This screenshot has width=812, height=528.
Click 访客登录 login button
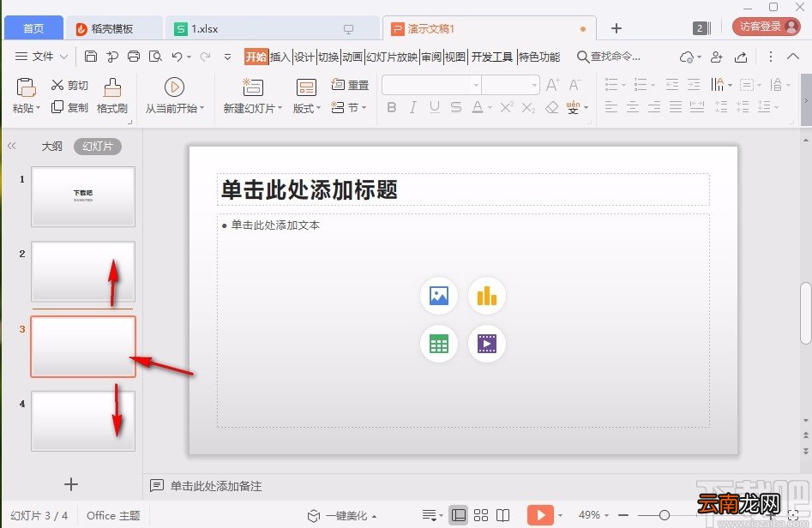coord(767,27)
